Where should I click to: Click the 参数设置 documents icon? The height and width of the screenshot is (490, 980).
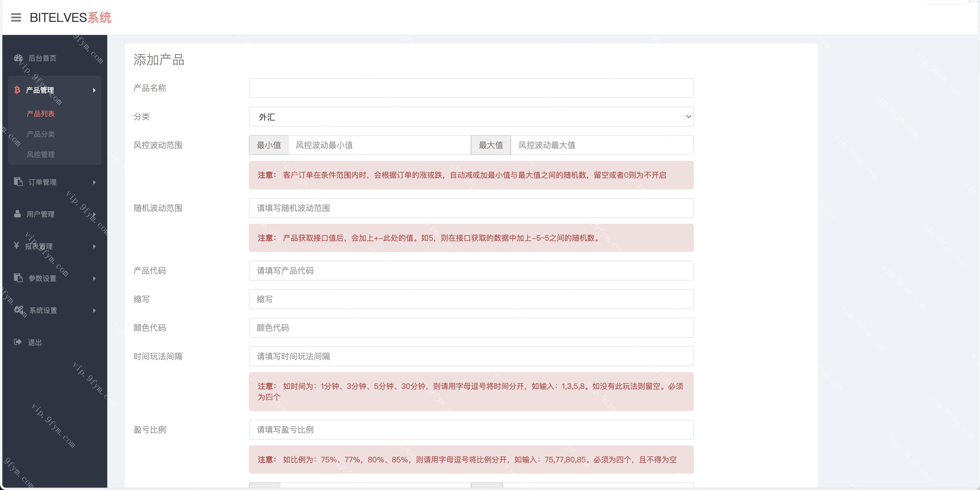click(x=18, y=278)
